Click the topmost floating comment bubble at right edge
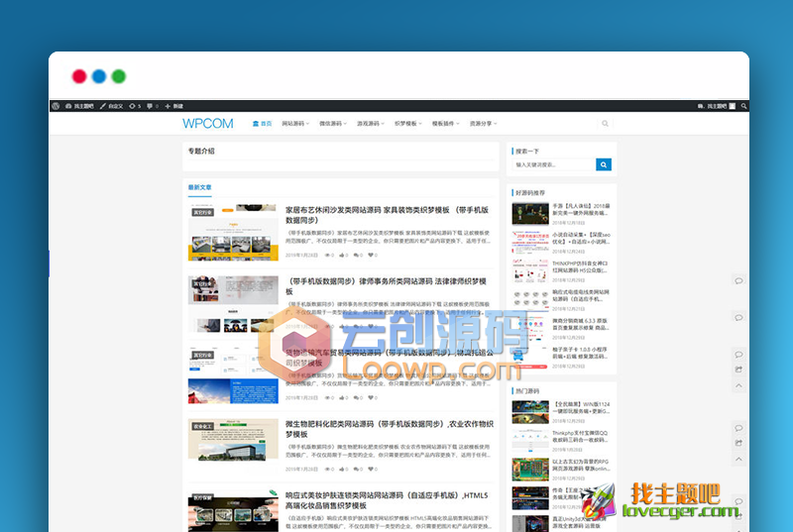This screenshot has width=793, height=532. point(738,281)
